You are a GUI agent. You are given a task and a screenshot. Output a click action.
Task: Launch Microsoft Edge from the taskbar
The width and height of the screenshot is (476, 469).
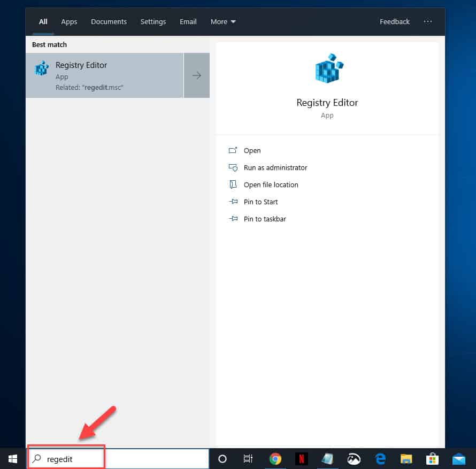tap(380, 459)
